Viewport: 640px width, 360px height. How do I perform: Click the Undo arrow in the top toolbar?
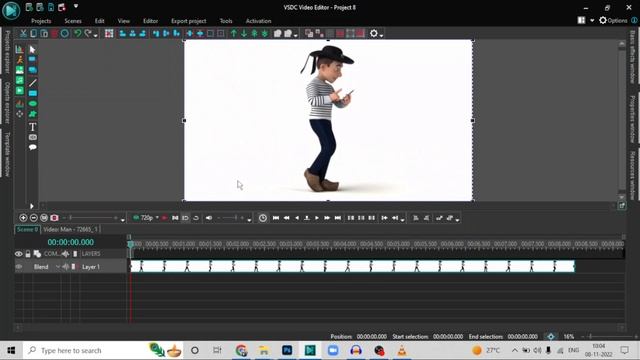click(x=78, y=33)
